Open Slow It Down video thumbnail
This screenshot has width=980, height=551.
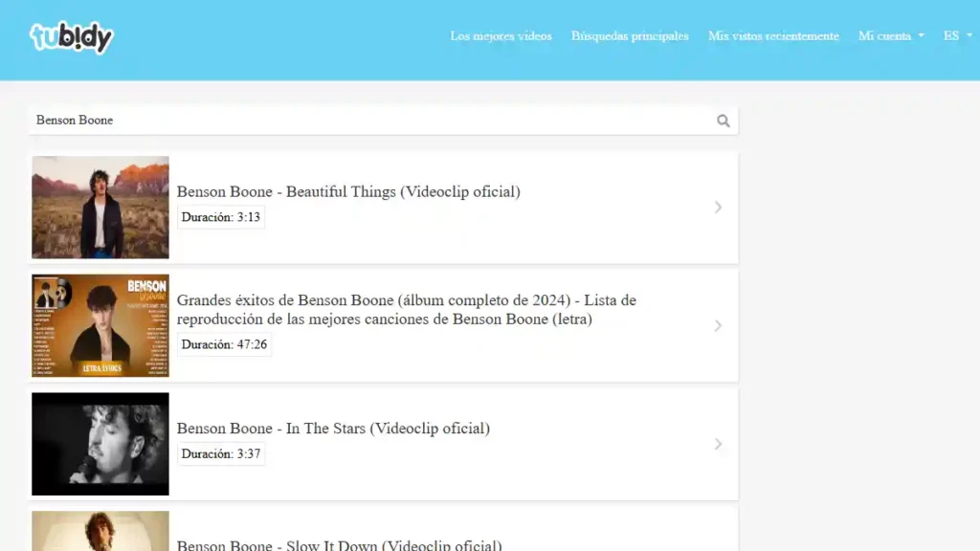click(100, 531)
